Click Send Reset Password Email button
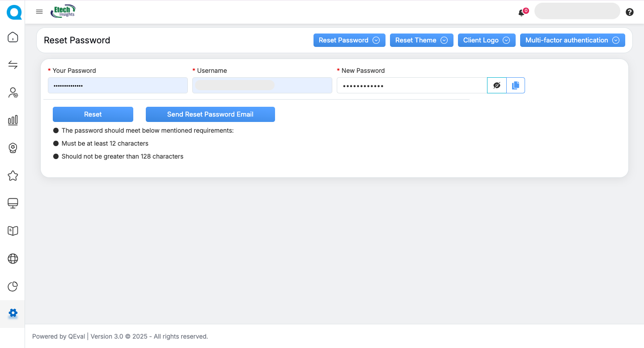This screenshot has height=348, width=644. tap(210, 114)
